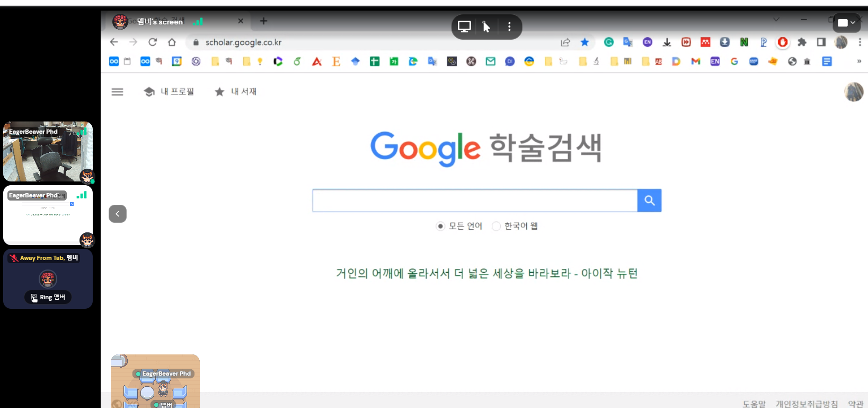Collapse panel with left chevron button
The image size is (868, 408).
tap(118, 214)
